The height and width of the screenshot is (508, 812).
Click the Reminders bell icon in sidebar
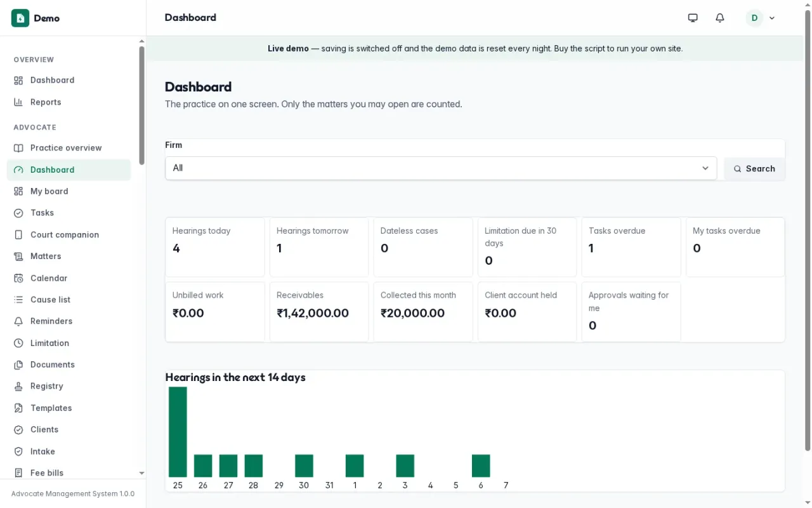[x=18, y=321]
